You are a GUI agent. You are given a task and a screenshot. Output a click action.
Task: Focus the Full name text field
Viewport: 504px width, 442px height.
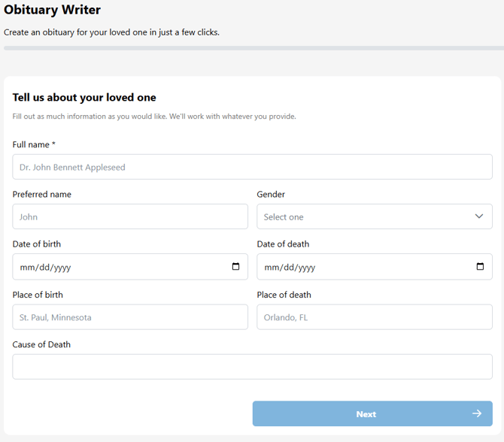252,167
